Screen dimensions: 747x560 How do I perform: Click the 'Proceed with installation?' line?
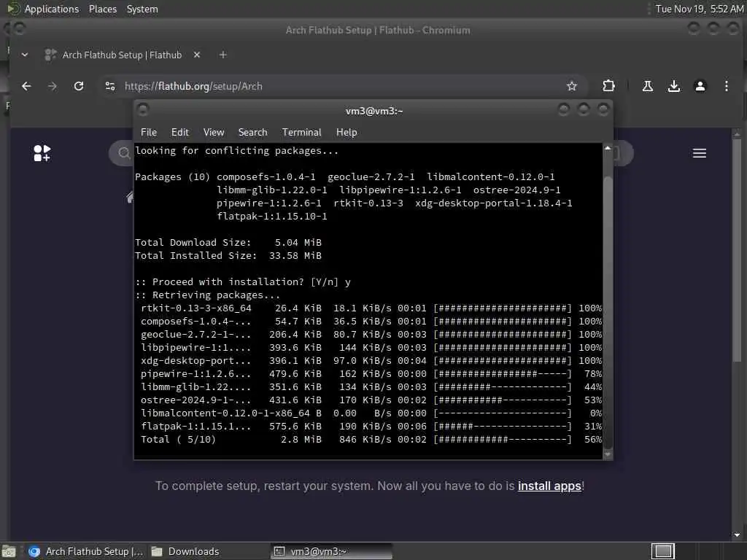pos(243,282)
